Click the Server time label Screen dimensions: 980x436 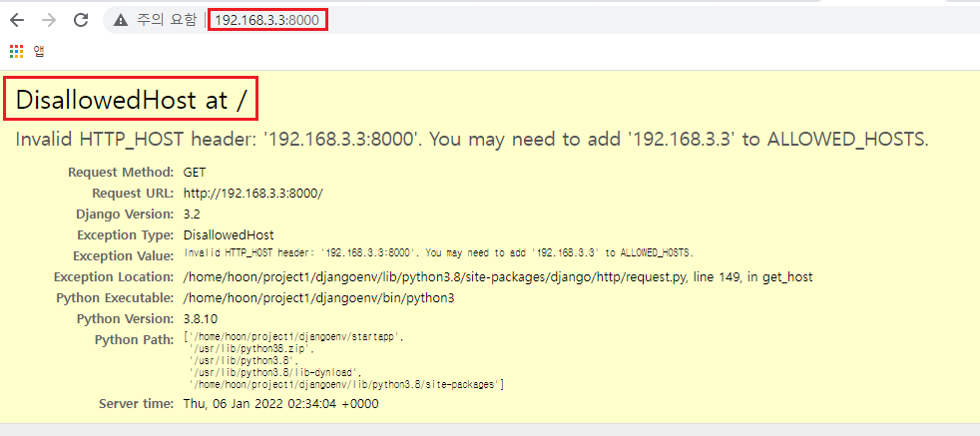137,403
